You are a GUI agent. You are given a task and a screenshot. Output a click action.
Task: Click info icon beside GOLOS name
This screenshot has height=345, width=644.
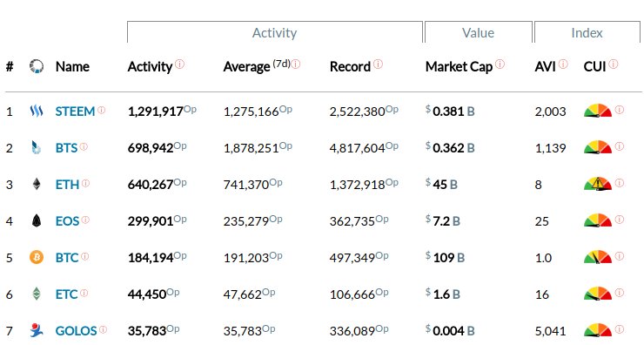[103, 329]
